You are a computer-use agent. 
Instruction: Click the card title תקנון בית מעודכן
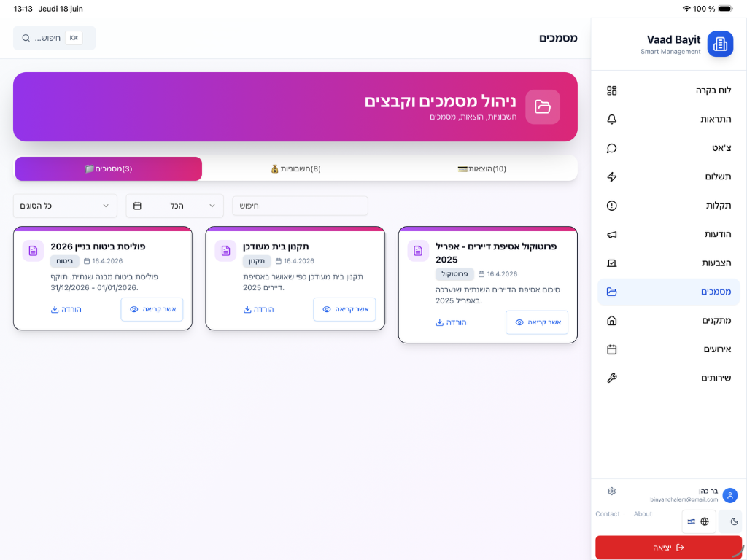click(276, 246)
